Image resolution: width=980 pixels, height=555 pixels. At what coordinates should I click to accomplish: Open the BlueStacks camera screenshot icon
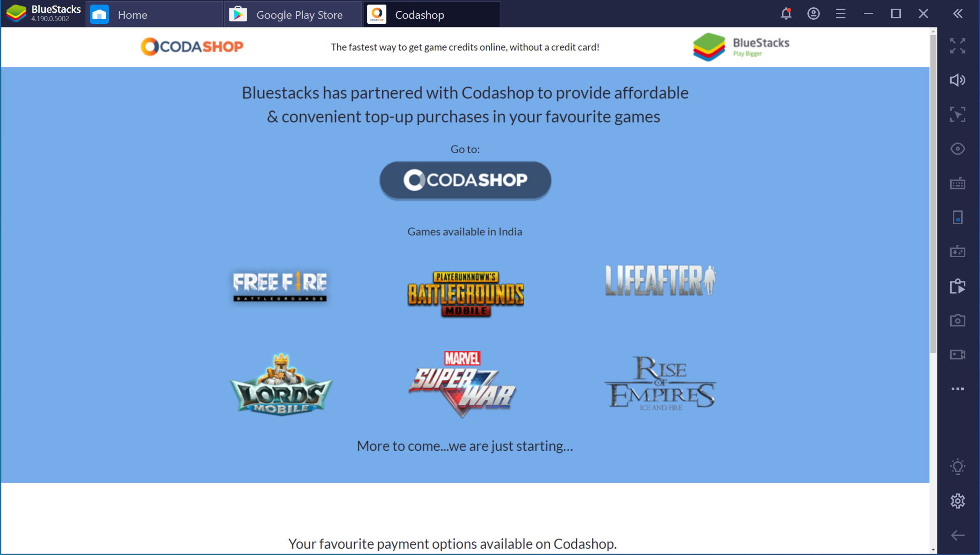pos(960,319)
